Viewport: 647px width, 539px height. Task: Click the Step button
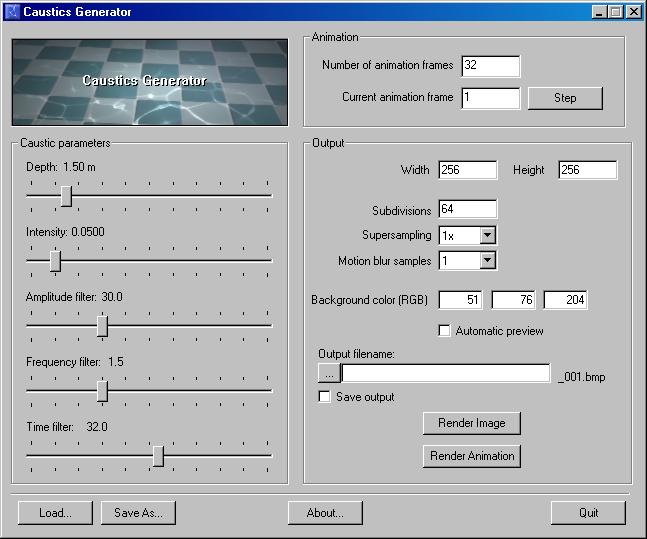[565, 98]
